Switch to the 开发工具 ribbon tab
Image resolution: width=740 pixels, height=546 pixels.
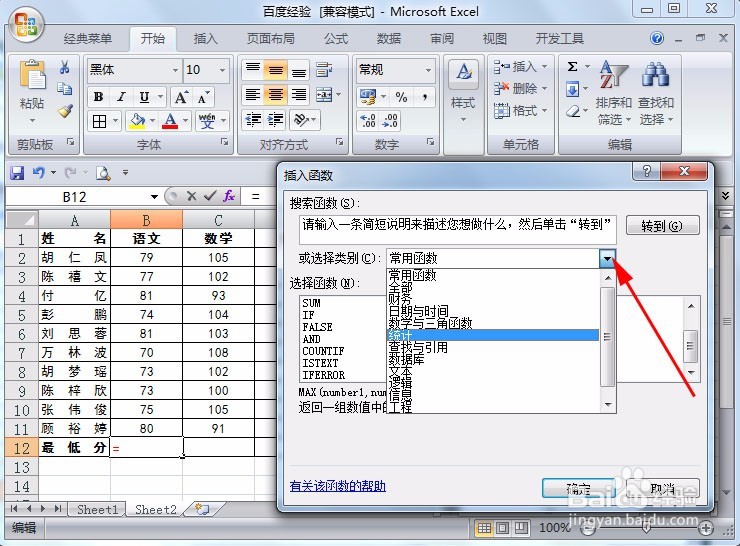click(560, 38)
